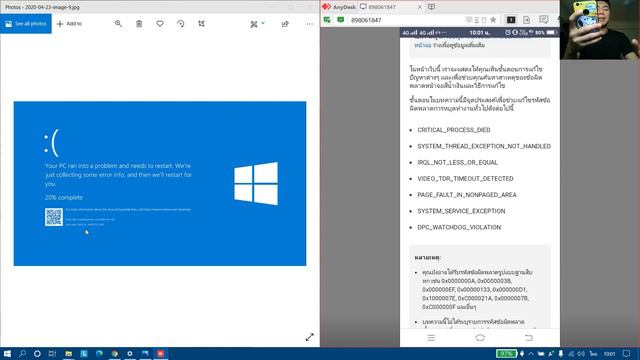
Task: Click the volume speaker tray icon
Action: 581,353
